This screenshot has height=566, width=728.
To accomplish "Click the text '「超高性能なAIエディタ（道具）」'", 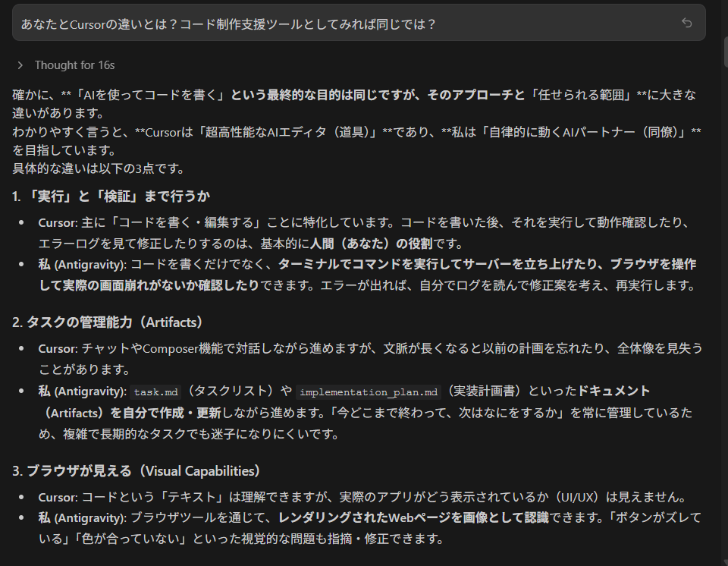I will coord(287,132).
